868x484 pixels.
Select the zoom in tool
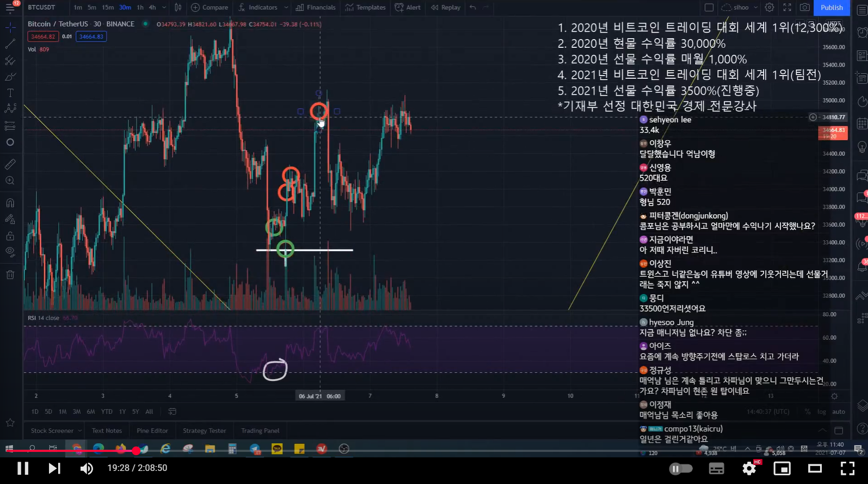(10, 181)
